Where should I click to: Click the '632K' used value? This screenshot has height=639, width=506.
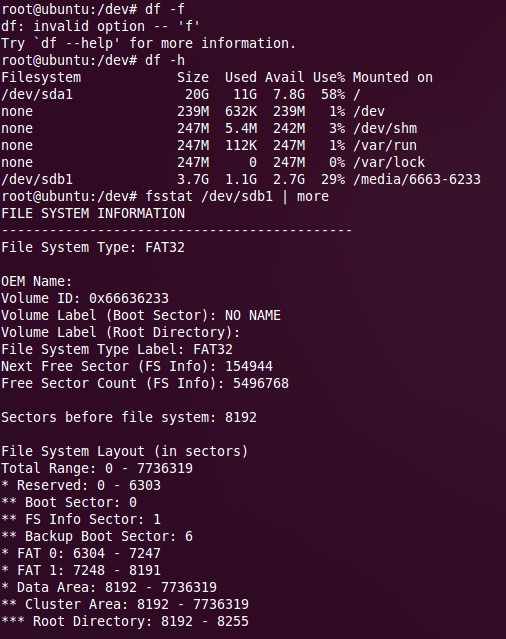coord(241,111)
